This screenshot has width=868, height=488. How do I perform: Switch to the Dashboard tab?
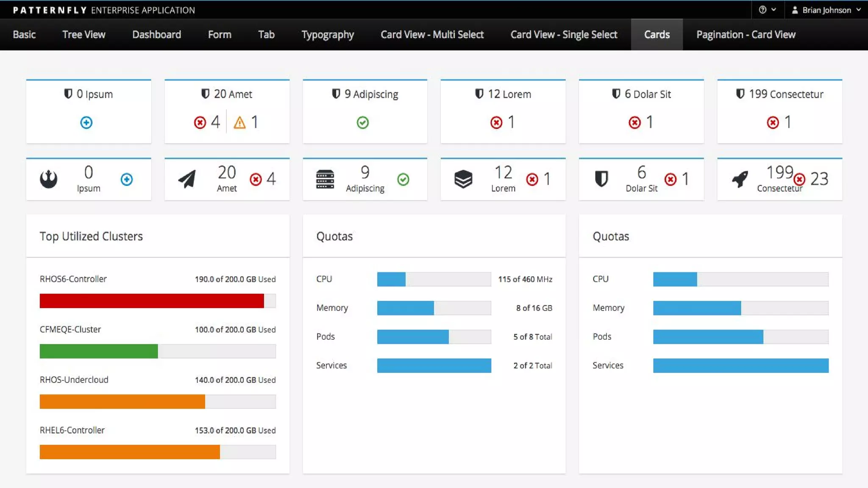tap(156, 34)
